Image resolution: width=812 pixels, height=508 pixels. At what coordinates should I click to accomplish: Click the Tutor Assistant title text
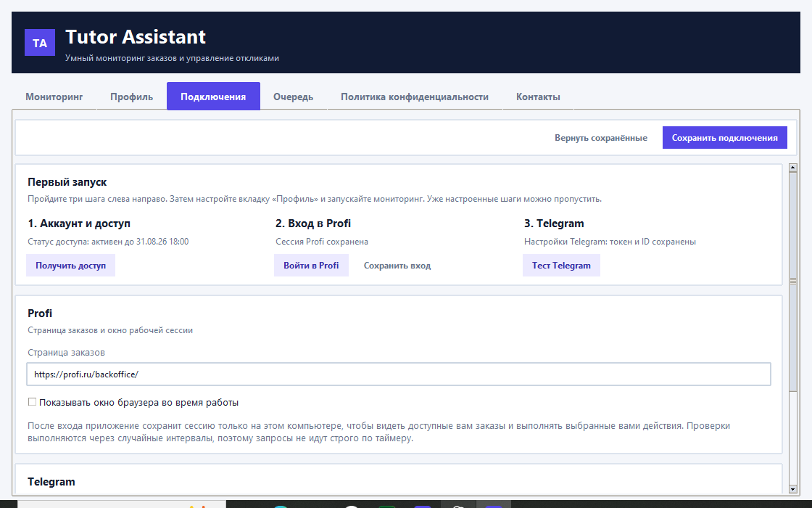click(x=136, y=37)
